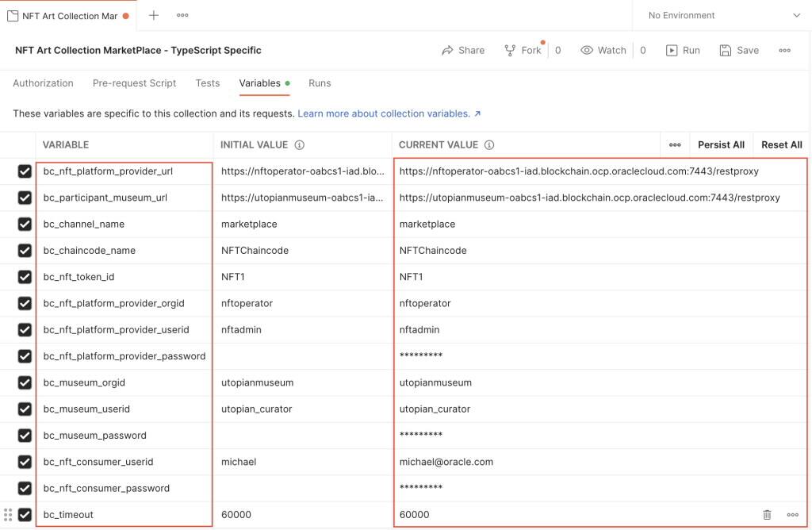Click info icon beside CURRENT VALUE
Screen dimensions: 812x530
[489, 145]
